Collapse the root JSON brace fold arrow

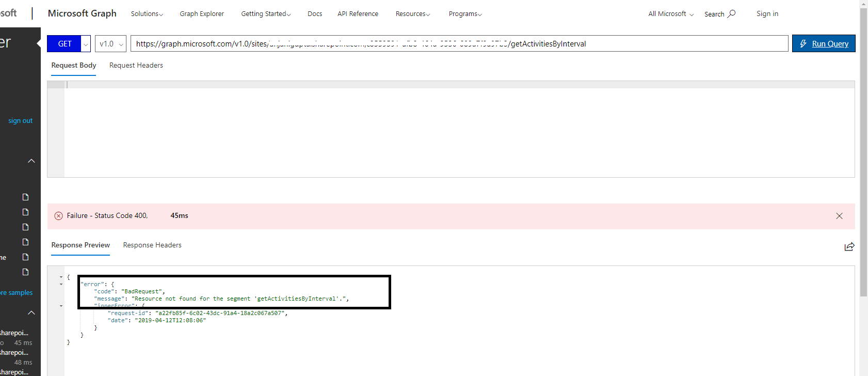[x=61, y=277]
